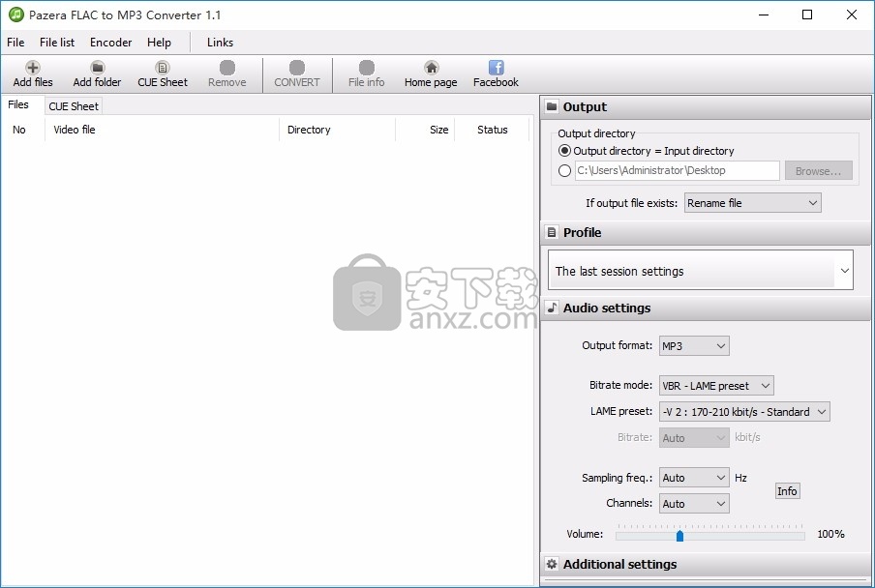Sort by the Directory column header
The image size is (875, 588).
[x=337, y=130]
